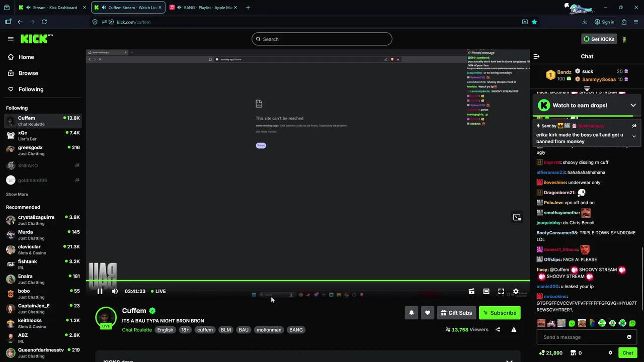Subscribe to Cuffem's channel
The image size is (644, 362).
pyautogui.click(x=500, y=313)
